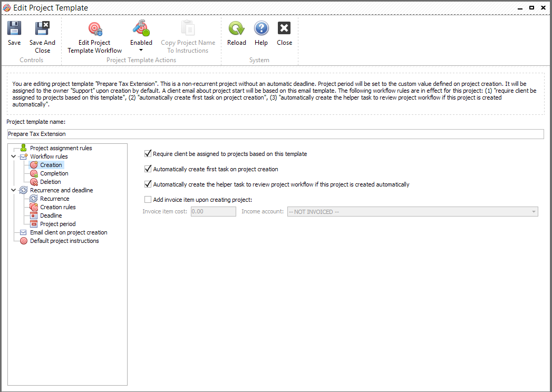Click the Help button label
Image resolution: width=552 pixels, height=392 pixels.
point(261,43)
